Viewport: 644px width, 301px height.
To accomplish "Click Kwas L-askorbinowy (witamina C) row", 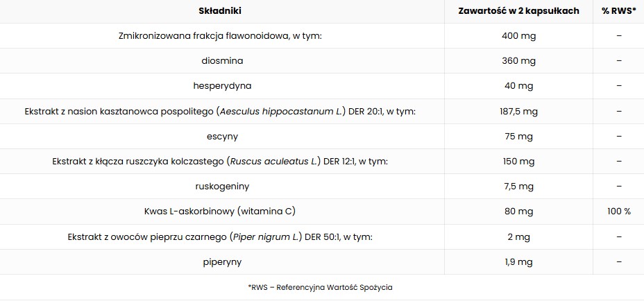I will pyautogui.click(x=322, y=212).
